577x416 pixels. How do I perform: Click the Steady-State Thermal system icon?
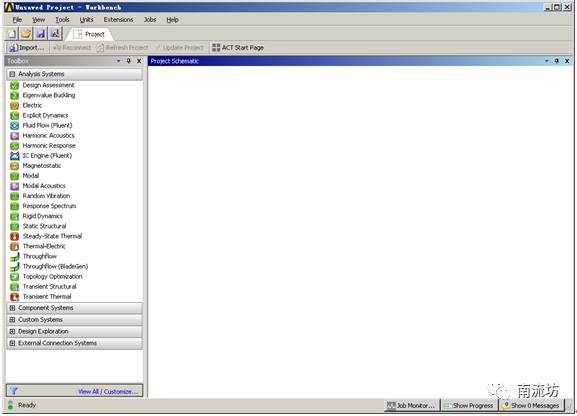[14, 236]
